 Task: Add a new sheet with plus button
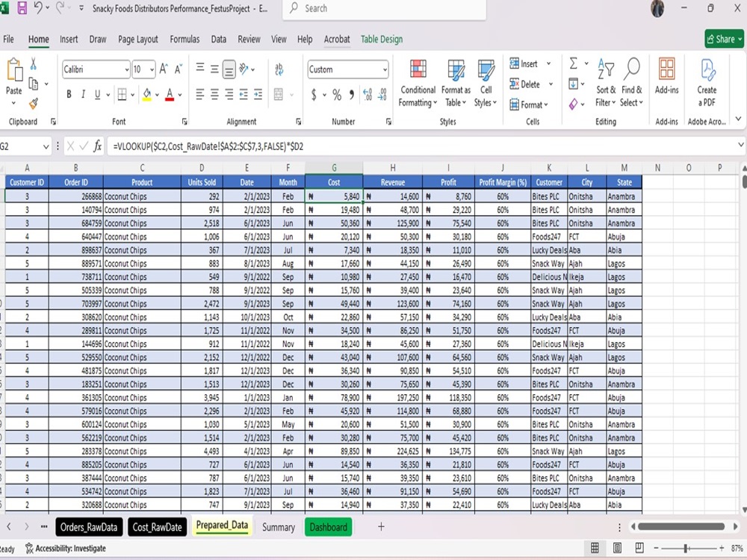[381, 526]
